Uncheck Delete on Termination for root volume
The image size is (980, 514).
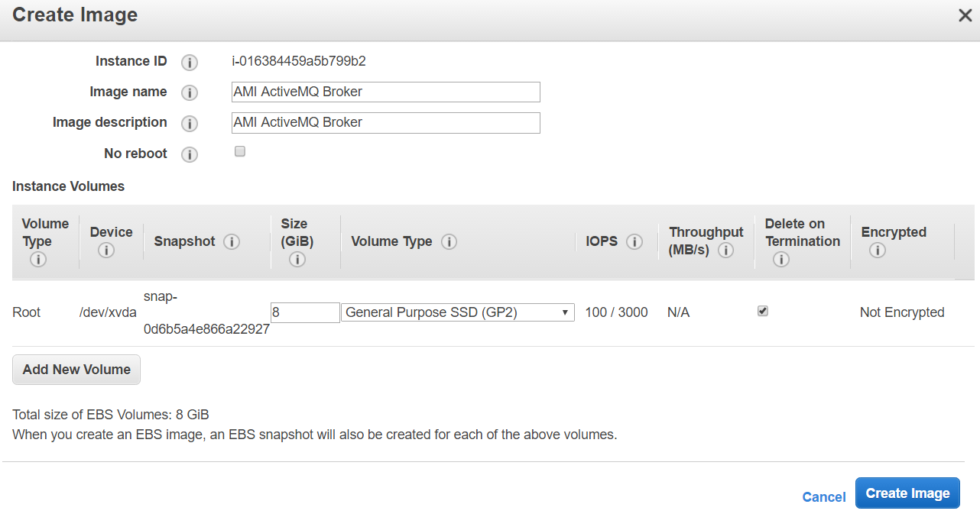762,312
